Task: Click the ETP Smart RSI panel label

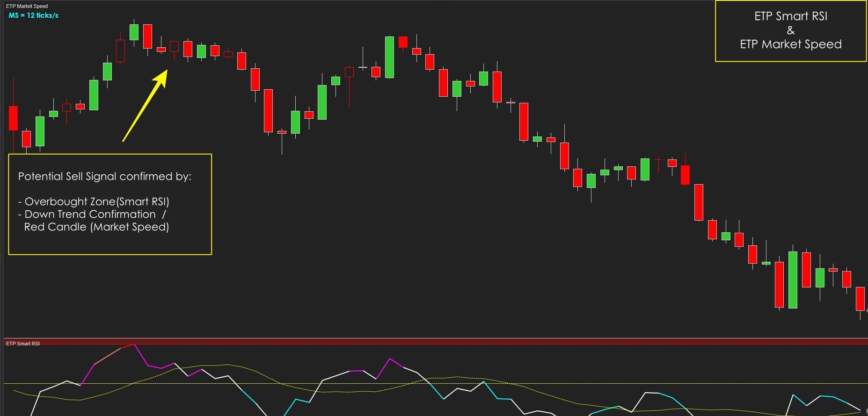Action: coord(23,344)
